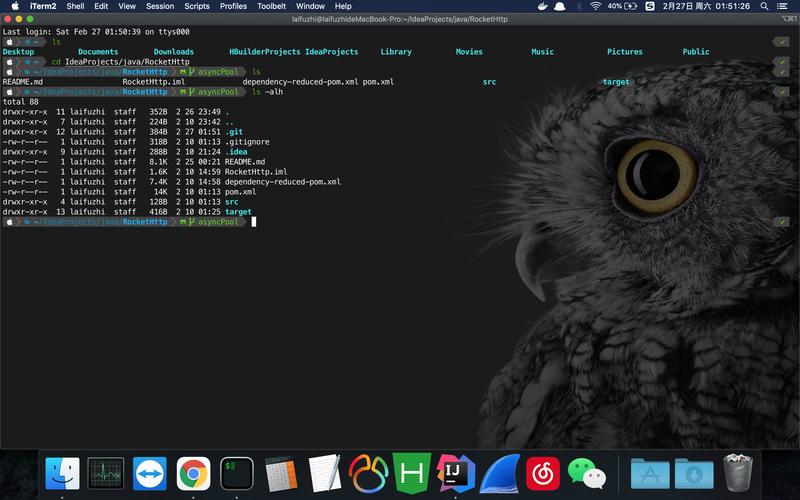
Task: Click the terminal cursor at last prompt
Action: coord(254,222)
